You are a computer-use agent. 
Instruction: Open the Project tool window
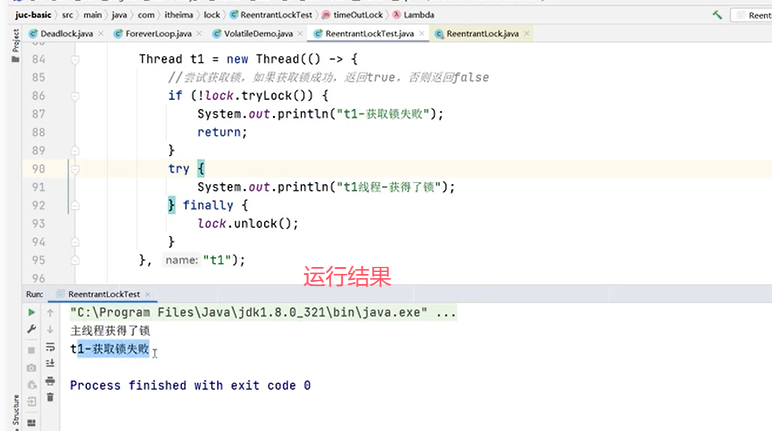tap(15, 45)
